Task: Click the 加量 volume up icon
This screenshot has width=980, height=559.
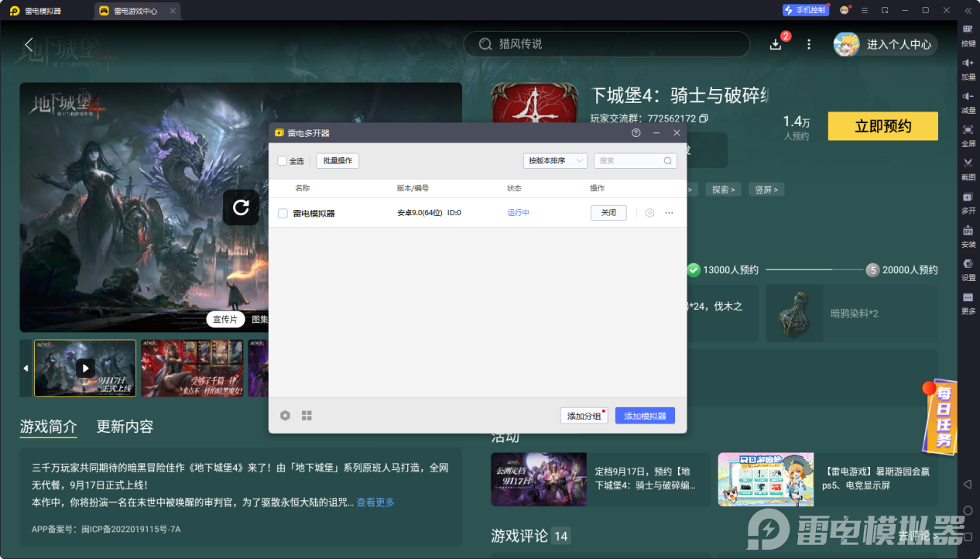Action: coord(968,67)
